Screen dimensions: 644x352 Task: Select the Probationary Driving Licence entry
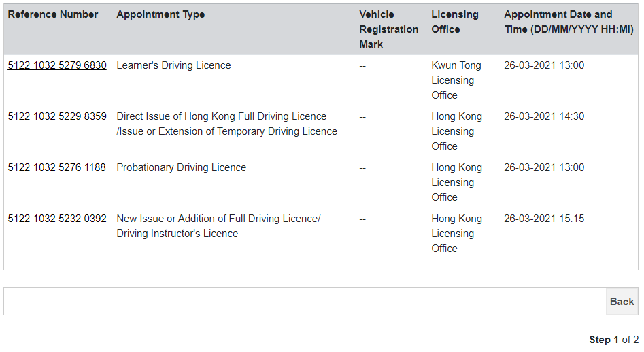coord(182,167)
